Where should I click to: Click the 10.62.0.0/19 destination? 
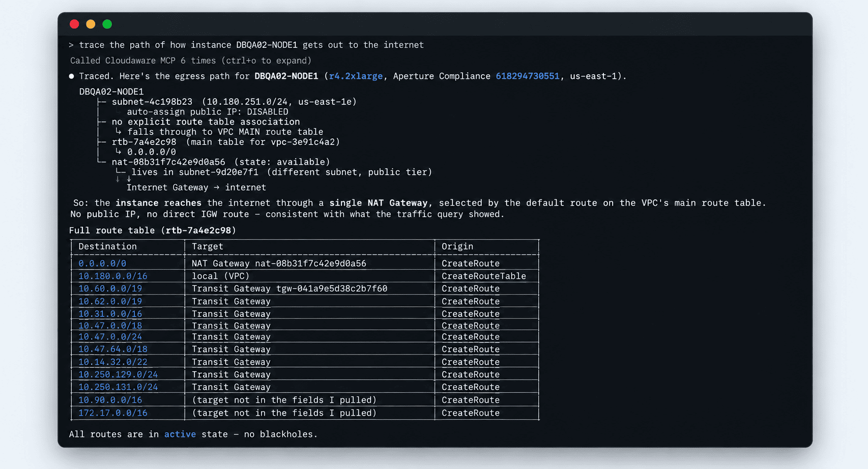click(110, 301)
